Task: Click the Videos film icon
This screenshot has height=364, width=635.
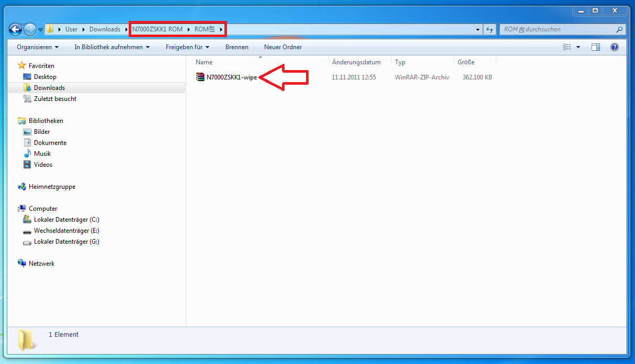Action: coord(27,165)
